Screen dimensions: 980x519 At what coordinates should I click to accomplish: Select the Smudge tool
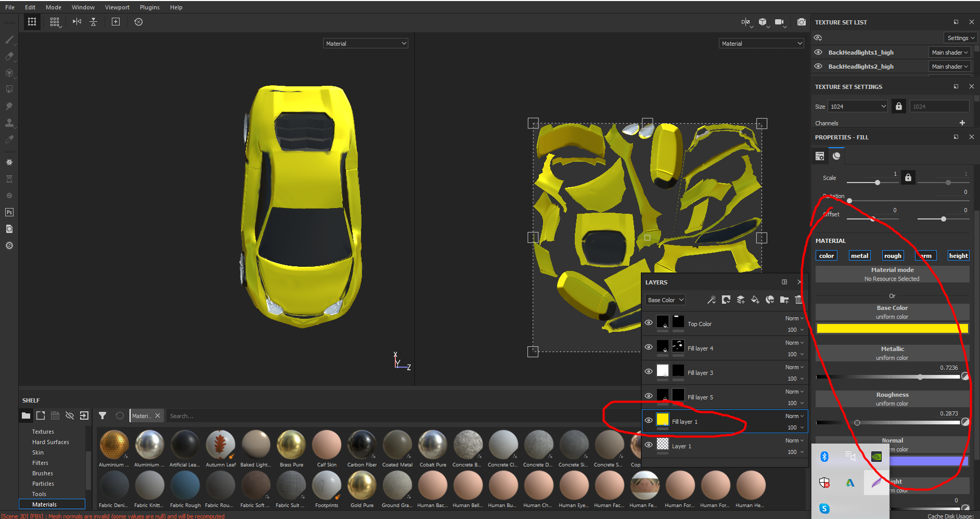pyautogui.click(x=9, y=106)
